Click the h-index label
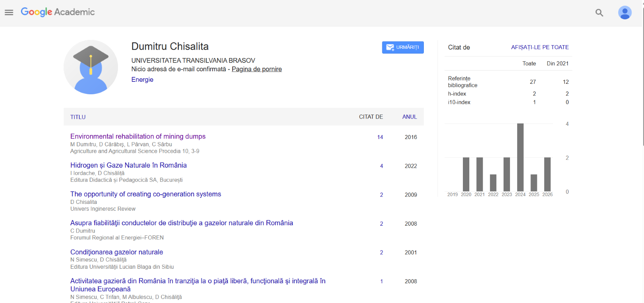644x303 pixels. (x=457, y=93)
